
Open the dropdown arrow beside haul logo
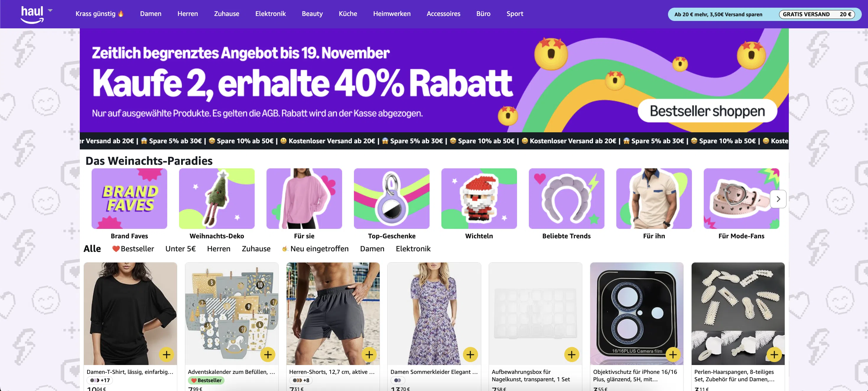[50, 10]
